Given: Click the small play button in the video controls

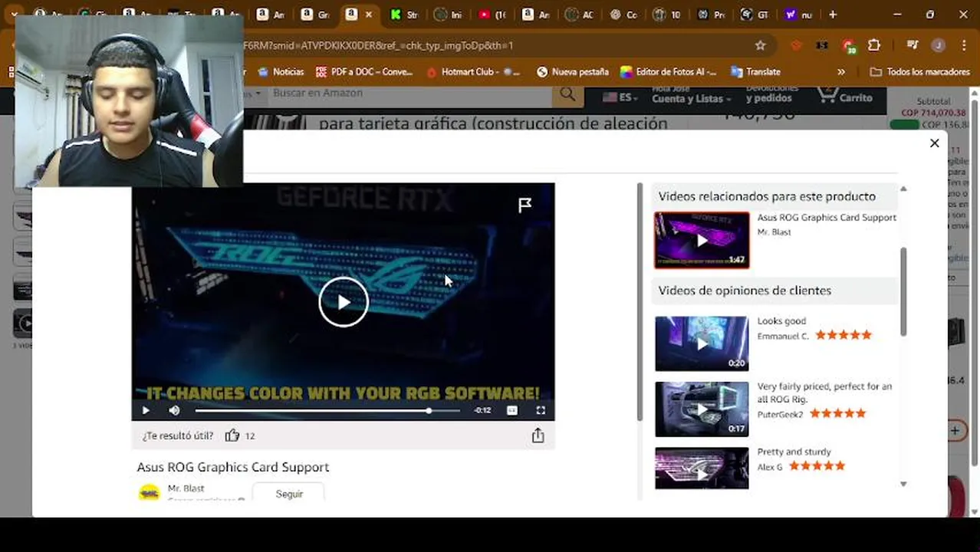Looking at the screenshot, I should [x=146, y=410].
